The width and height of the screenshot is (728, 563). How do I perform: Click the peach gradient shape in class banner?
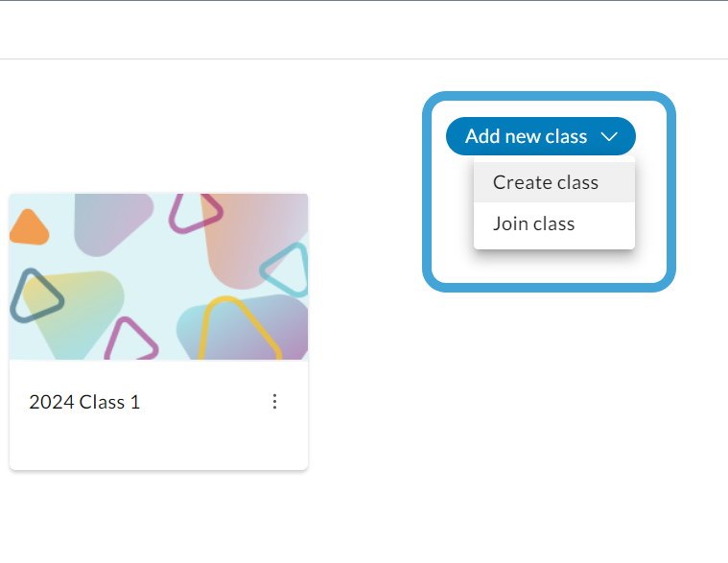(253, 238)
